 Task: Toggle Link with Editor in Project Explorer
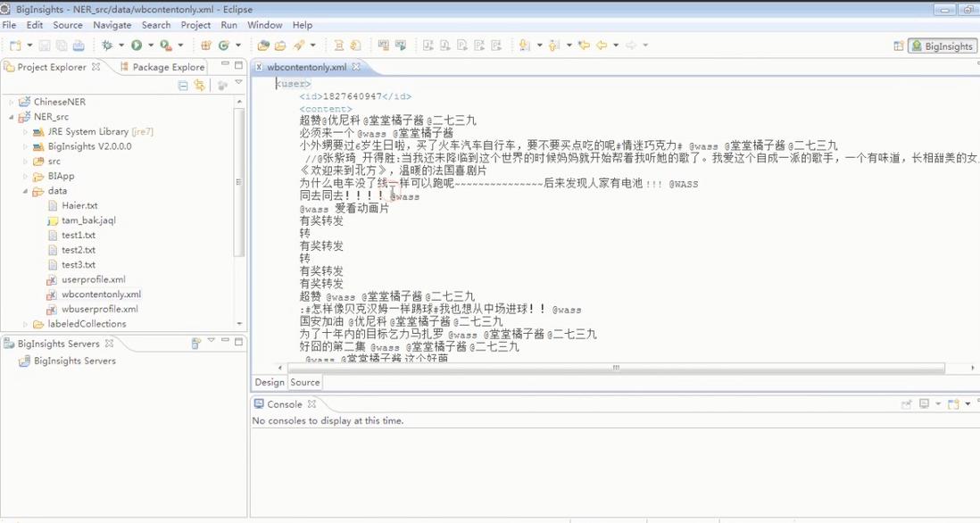tap(199, 85)
